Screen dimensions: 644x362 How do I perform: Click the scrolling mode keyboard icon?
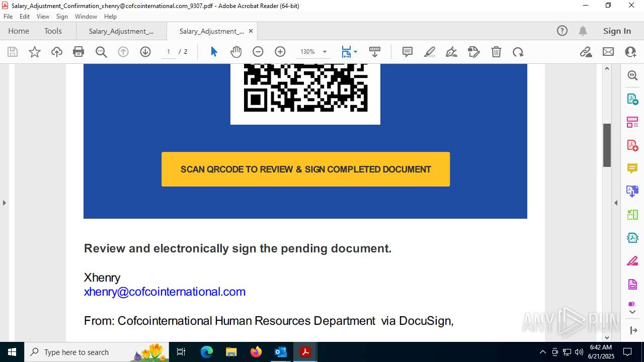pos(375,52)
